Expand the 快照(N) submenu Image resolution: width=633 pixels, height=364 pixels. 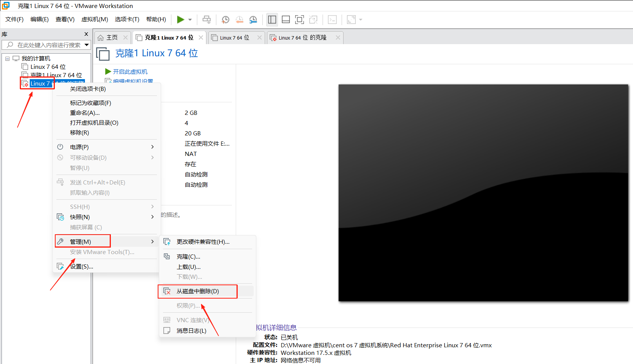click(106, 217)
